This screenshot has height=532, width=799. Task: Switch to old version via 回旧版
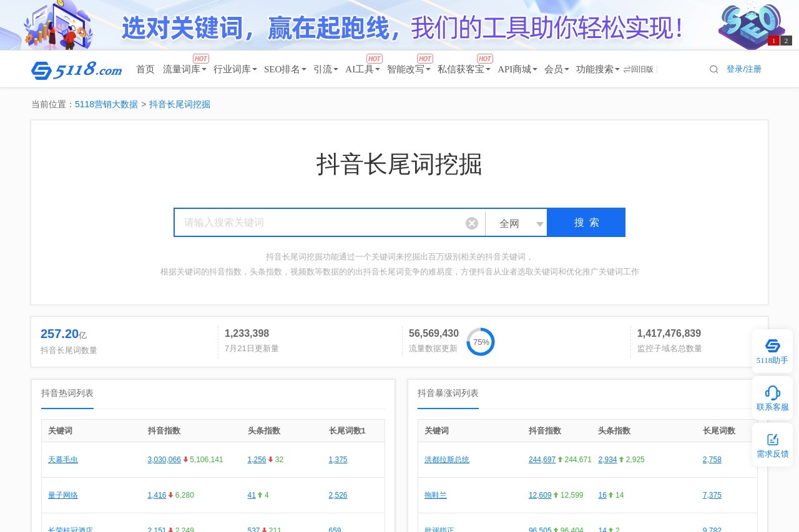[638, 69]
